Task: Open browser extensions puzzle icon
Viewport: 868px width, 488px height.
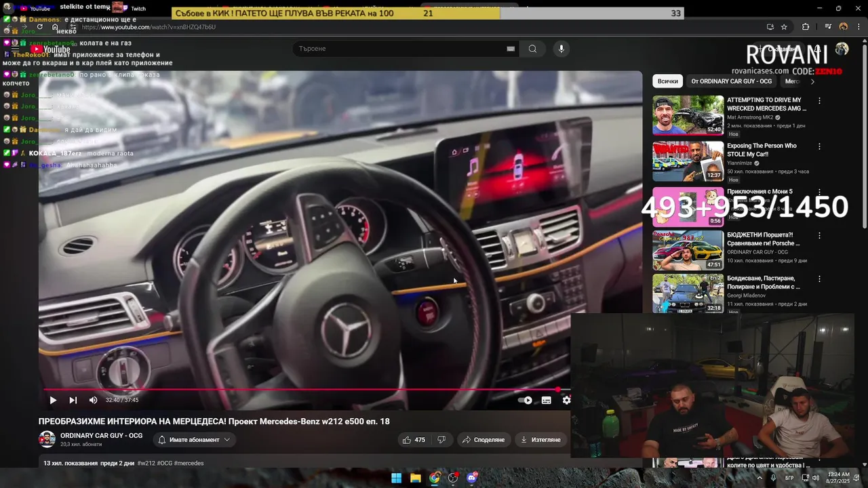Action: [x=806, y=27]
